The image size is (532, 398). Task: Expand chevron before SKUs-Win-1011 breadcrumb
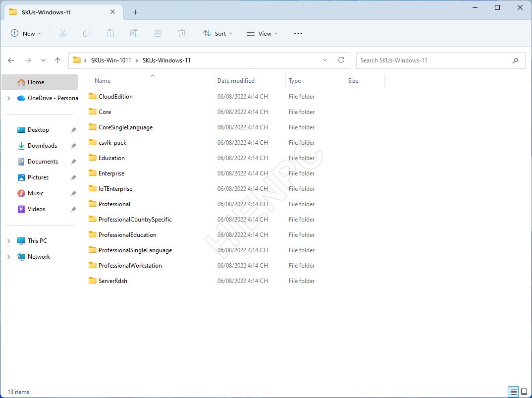click(86, 60)
